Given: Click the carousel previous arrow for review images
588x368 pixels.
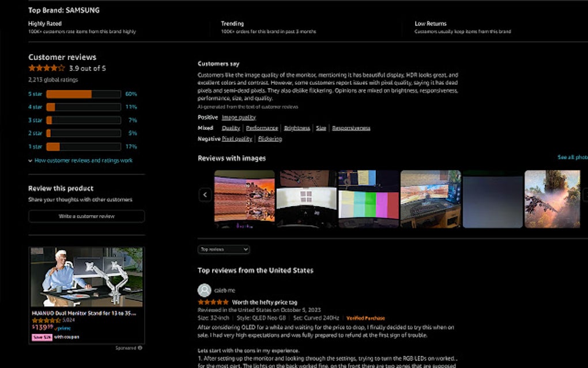Looking at the screenshot, I should [x=205, y=195].
